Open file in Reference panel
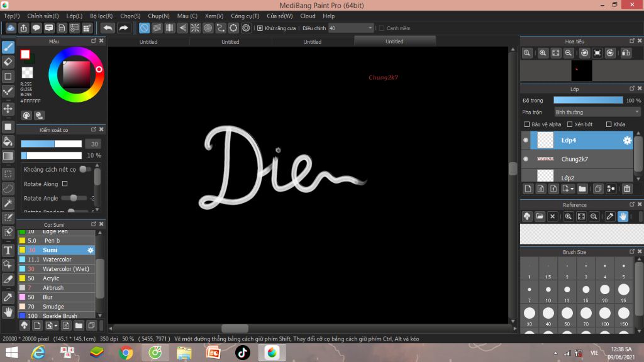The width and height of the screenshot is (644, 362). [x=540, y=216]
